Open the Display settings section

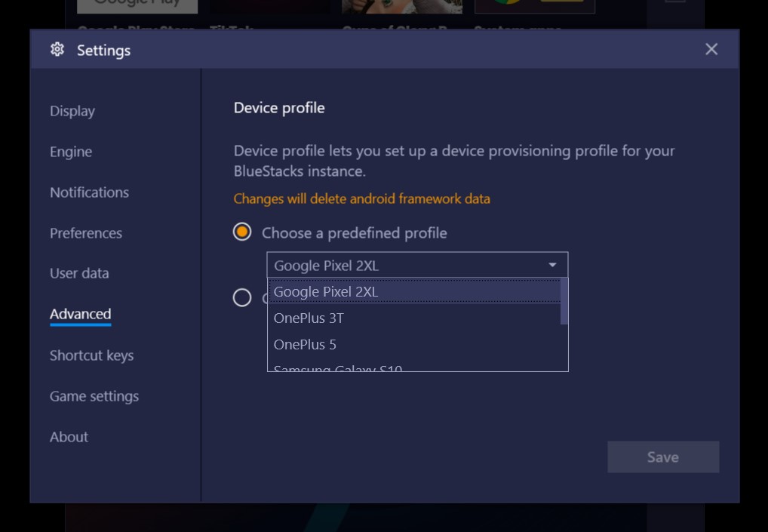[x=72, y=111]
